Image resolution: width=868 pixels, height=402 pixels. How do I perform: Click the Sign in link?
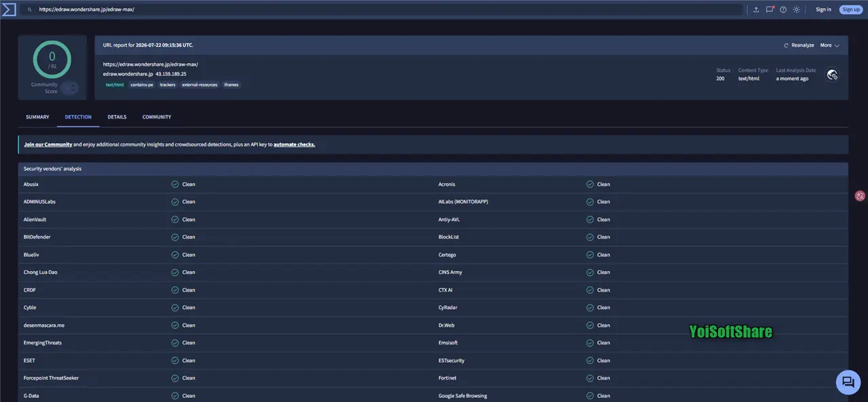pyautogui.click(x=823, y=9)
